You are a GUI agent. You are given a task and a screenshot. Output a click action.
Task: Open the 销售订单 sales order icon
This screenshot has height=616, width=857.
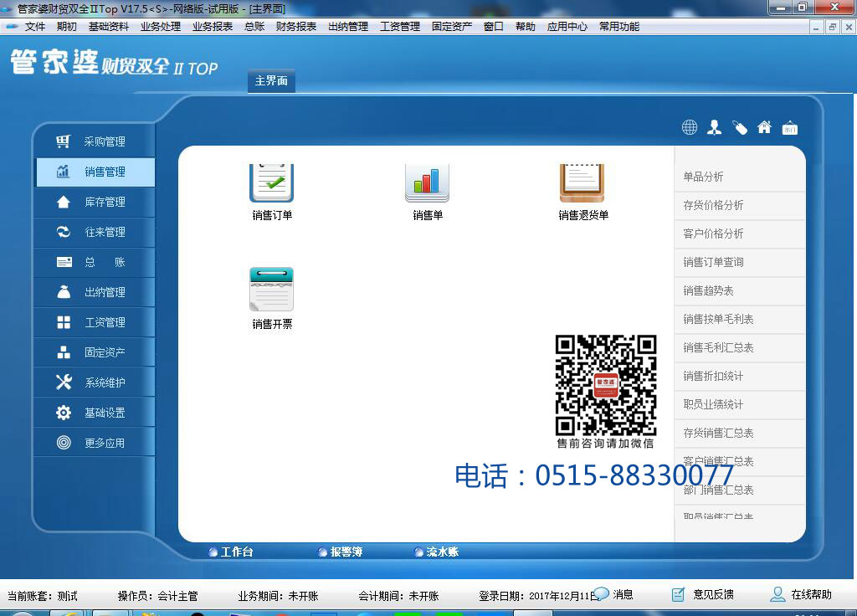click(272, 183)
